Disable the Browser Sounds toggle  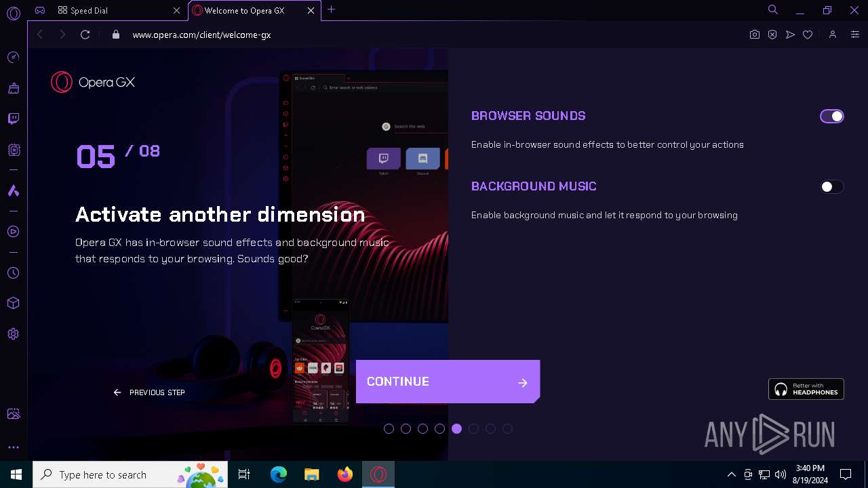coord(832,117)
